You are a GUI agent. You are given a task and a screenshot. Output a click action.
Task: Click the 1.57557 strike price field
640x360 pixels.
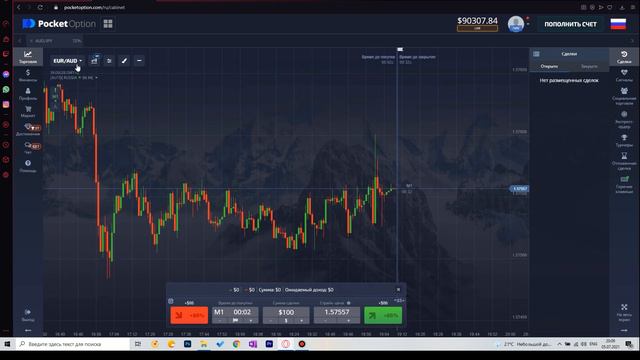point(337,312)
